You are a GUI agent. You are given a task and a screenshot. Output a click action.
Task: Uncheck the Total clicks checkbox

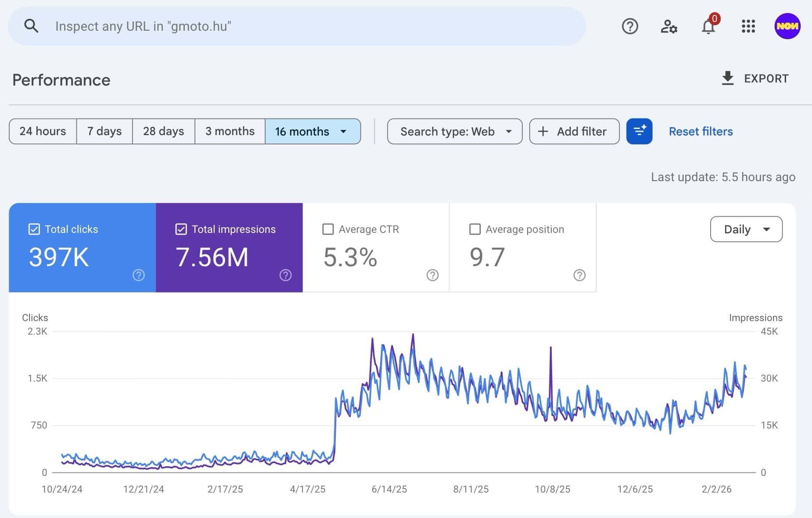[34, 229]
